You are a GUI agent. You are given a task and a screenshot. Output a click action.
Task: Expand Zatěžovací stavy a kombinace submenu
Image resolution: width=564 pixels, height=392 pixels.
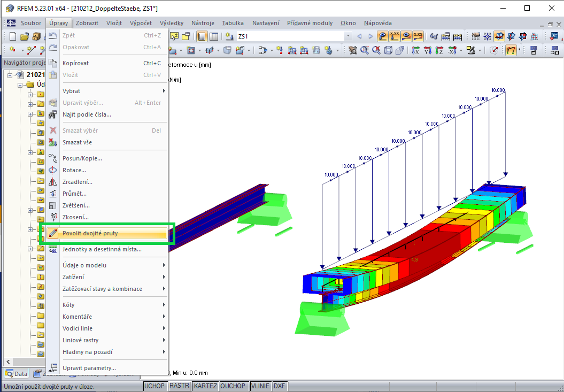164,289
